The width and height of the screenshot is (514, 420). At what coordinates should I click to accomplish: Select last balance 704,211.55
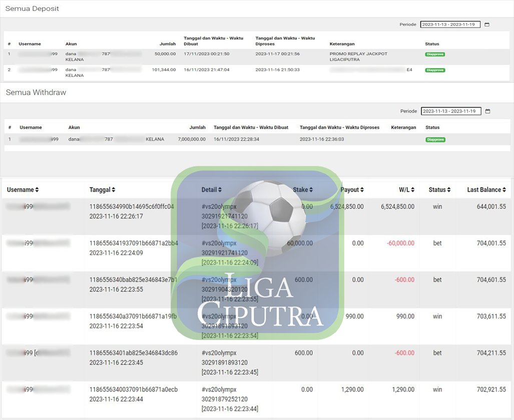(x=491, y=353)
